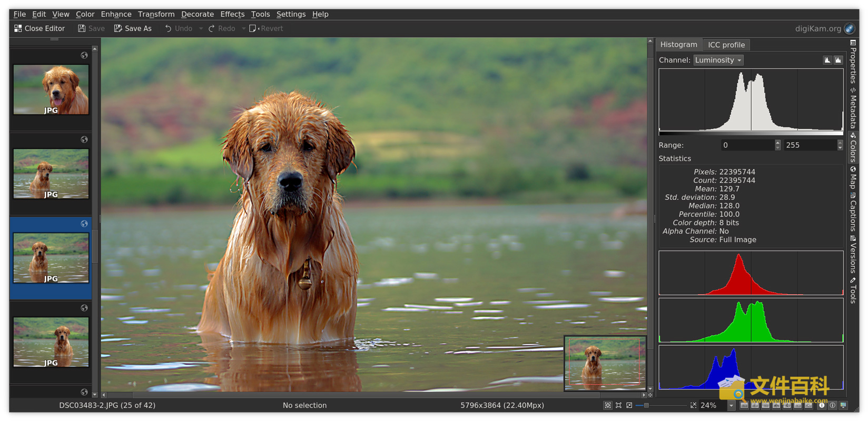Open the digiKam.org globe logo
The height and width of the screenshot is (421, 868).
click(x=850, y=28)
